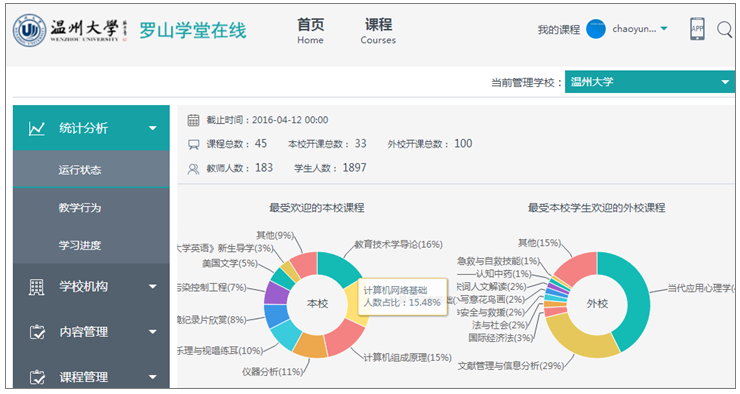This screenshot has height=394, width=740.
Task: Click 教育技术学导论(16%) label
Action: click(x=399, y=244)
